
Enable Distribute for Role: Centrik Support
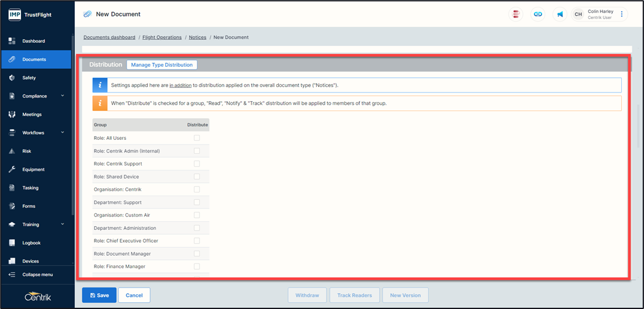click(x=197, y=164)
